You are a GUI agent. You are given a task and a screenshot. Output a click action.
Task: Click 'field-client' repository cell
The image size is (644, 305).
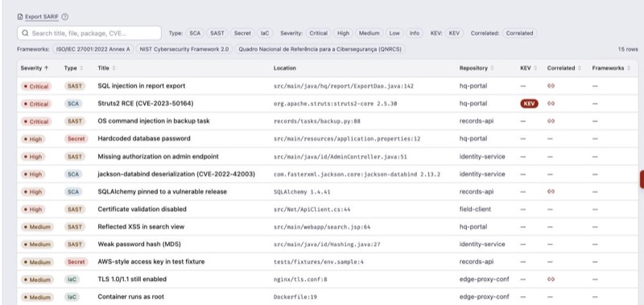[475, 209]
